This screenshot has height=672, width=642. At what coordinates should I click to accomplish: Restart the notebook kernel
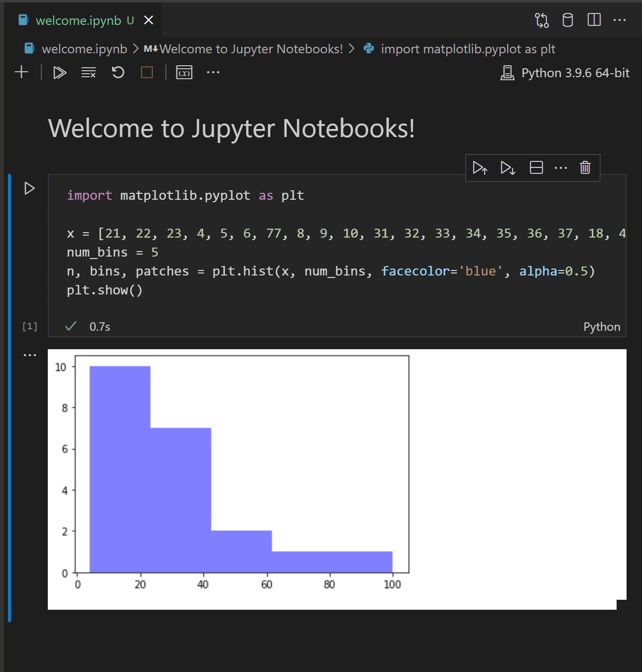pos(118,72)
